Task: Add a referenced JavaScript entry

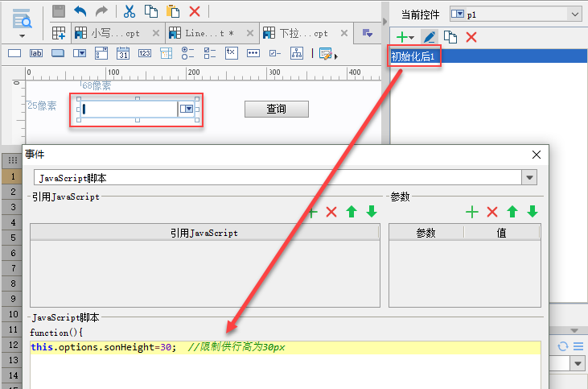Action: click(x=312, y=212)
